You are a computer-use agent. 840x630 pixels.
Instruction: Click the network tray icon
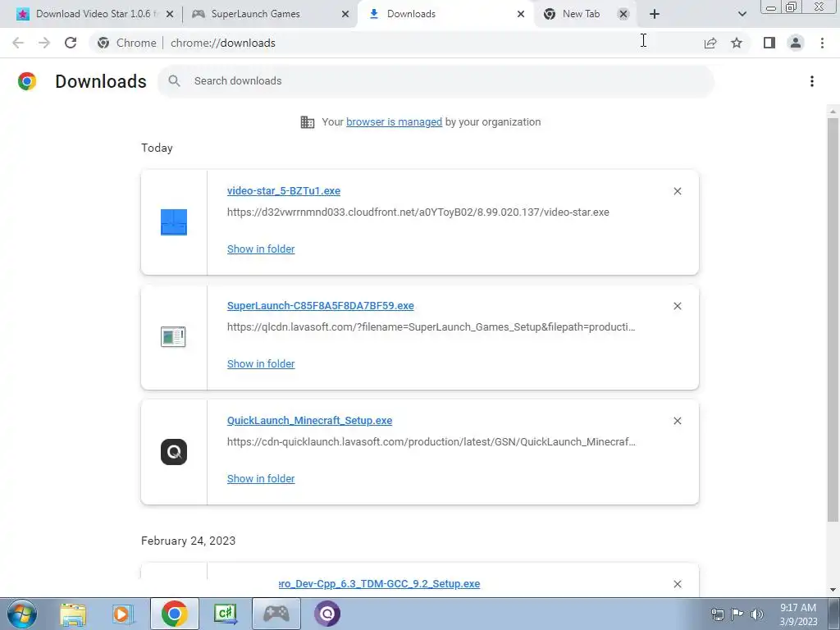[717, 614]
